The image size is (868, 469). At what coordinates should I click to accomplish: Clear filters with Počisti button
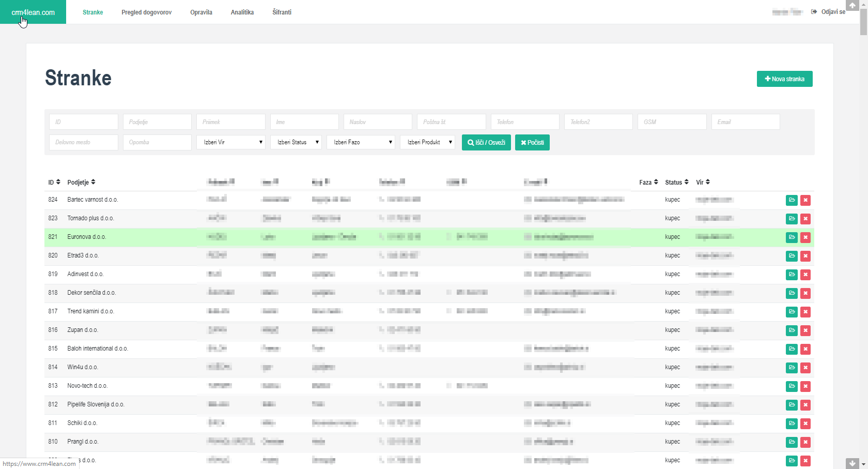[x=532, y=142]
